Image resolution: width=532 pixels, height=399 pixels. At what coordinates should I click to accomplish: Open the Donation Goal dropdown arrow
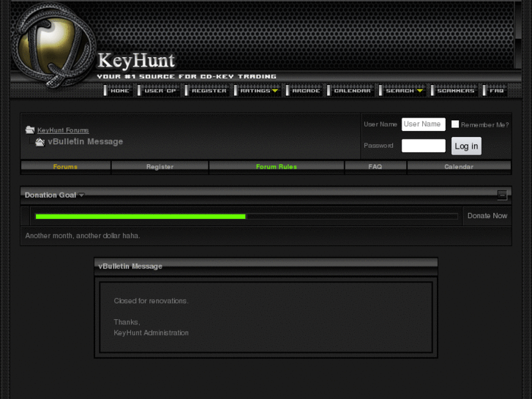(x=81, y=195)
